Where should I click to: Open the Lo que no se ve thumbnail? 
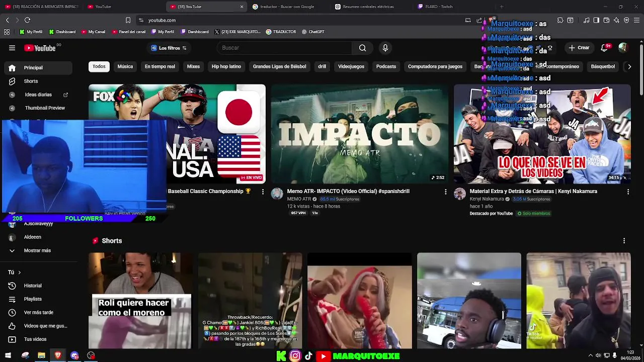point(542,134)
